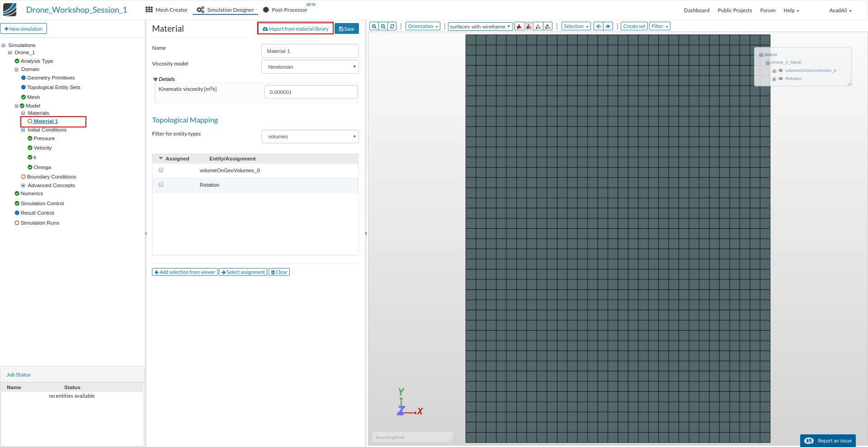
Task: Click the show all eye icon in toolbar
Action: pyautogui.click(x=608, y=26)
